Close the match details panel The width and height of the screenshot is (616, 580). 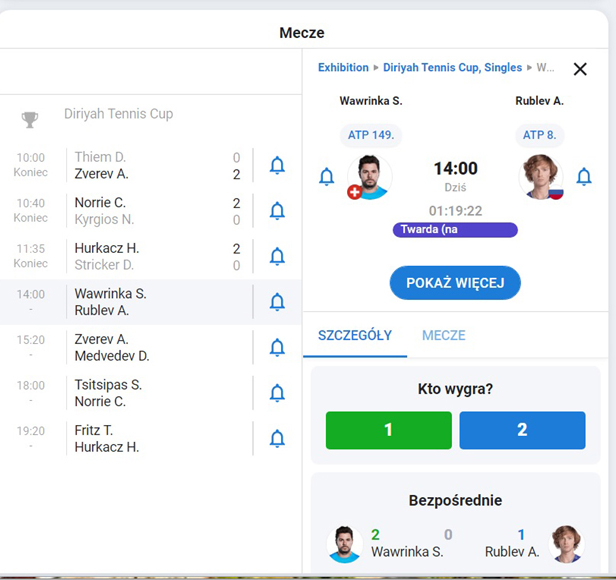tap(580, 69)
